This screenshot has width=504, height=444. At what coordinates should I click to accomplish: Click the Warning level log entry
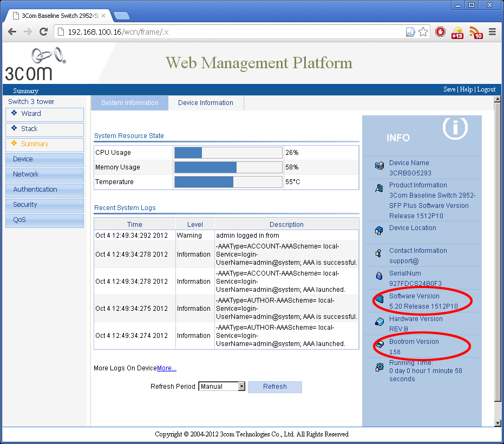189,236
